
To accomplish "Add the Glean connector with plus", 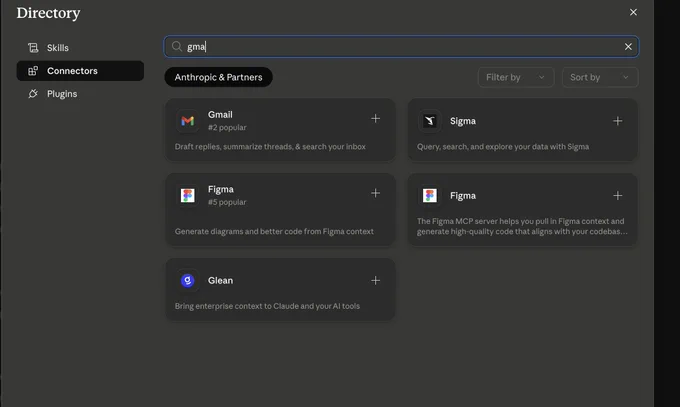I will point(376,281).
